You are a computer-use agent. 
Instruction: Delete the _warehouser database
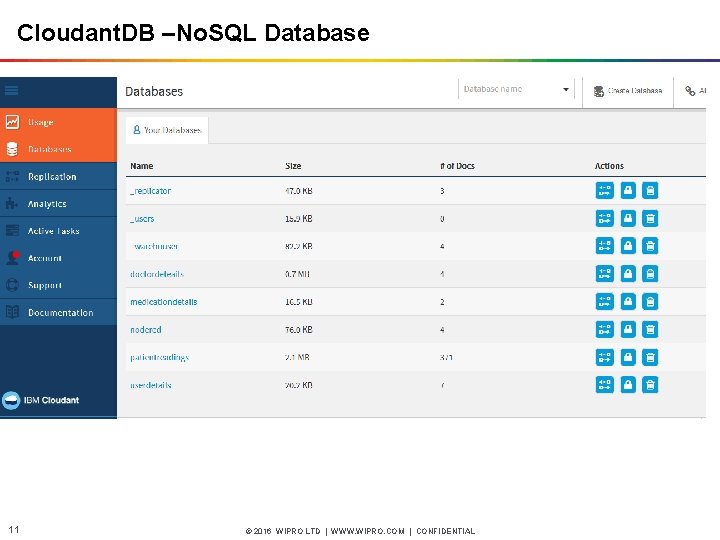click(x=650, y=246)
